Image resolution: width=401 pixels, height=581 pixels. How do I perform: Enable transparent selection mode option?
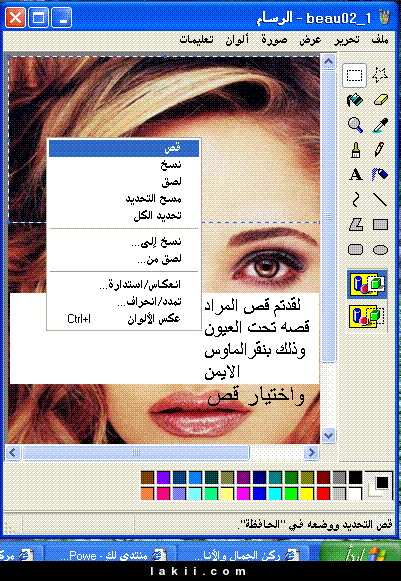click(x=367, y=316)
